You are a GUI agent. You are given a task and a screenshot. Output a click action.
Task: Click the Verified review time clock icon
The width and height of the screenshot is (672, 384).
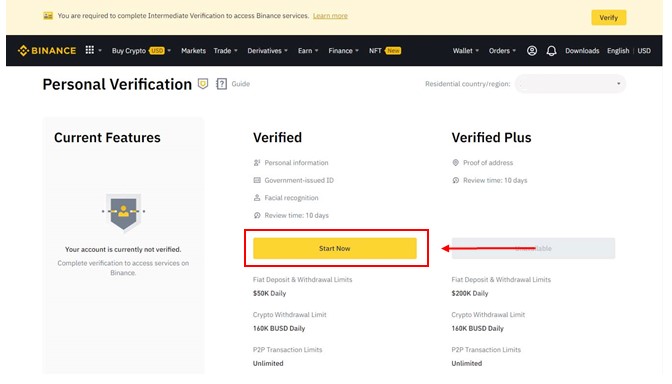point(257,215)
